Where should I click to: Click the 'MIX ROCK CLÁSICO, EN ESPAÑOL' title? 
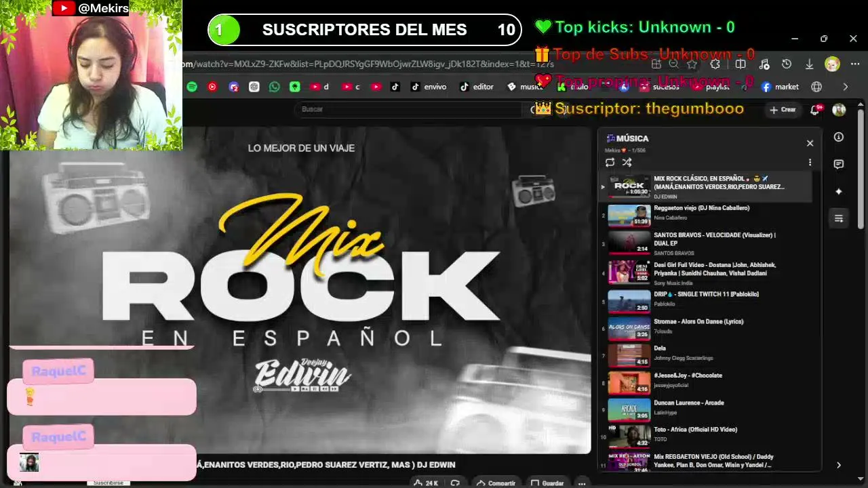click(x=719, y=182)
